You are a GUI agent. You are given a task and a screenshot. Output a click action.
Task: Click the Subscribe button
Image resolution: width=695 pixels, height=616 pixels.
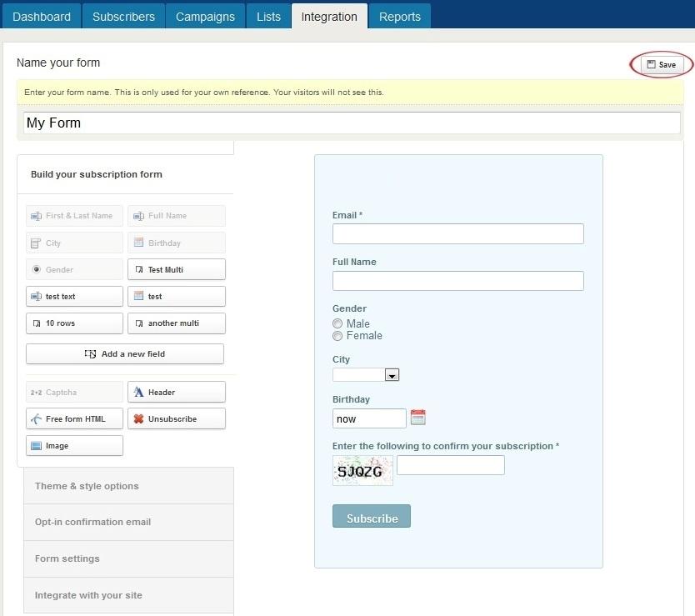point(372,516)
